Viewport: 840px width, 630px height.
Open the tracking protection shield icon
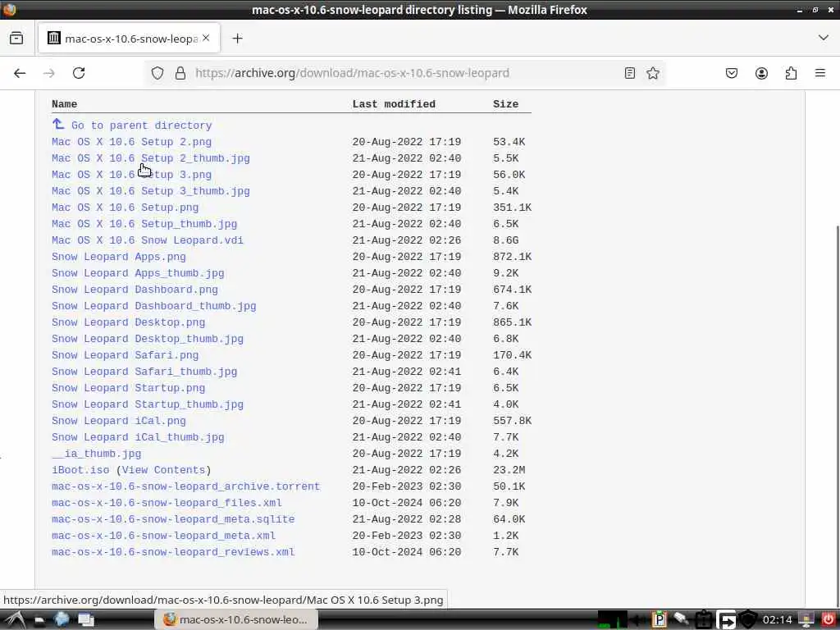click(157, 73)
